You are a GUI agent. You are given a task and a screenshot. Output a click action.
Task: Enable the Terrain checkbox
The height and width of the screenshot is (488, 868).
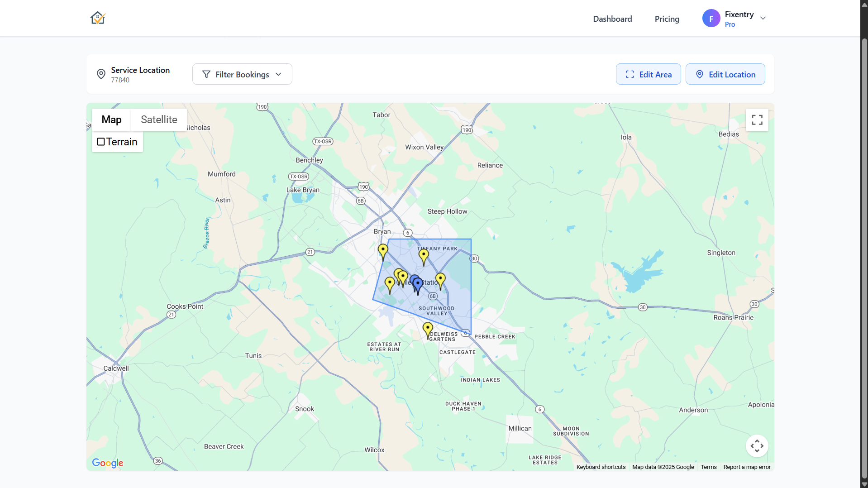click(101, 142)
